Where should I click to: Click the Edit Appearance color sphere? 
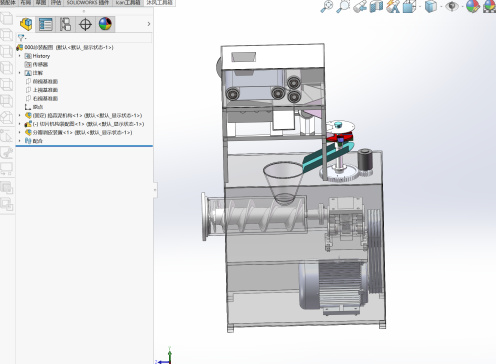pos(472,6)
